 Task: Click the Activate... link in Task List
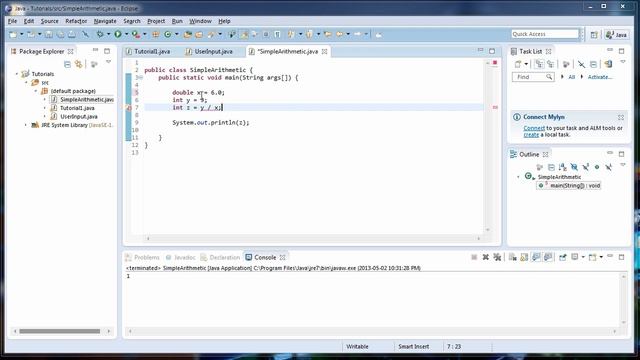tap(600, 77)
